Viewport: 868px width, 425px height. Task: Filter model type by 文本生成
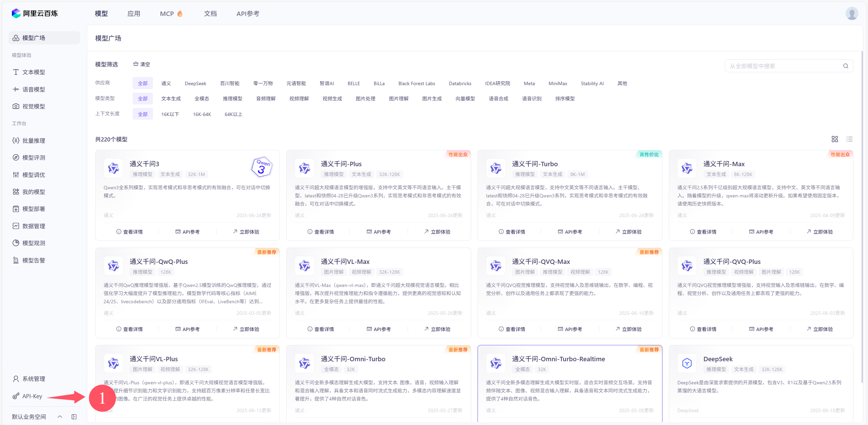pyautogui.click(x=171, y=99)
